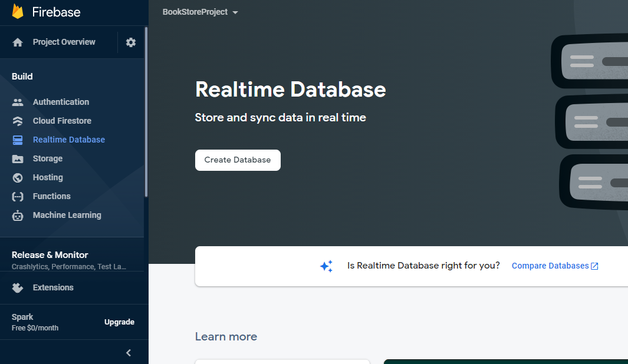The width and height of the screenshot is (628, 364).
Task: Click the Create Database button
Action: coord(238,160)
